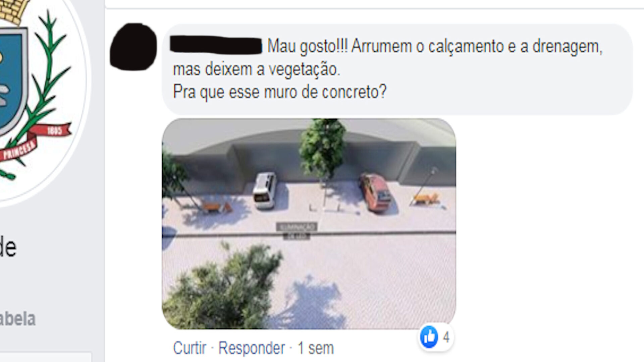The height and width of the screenshot is (362, 644).
Task: Open the '1 sem' comment timestamp
Action: tap(316, 348)
